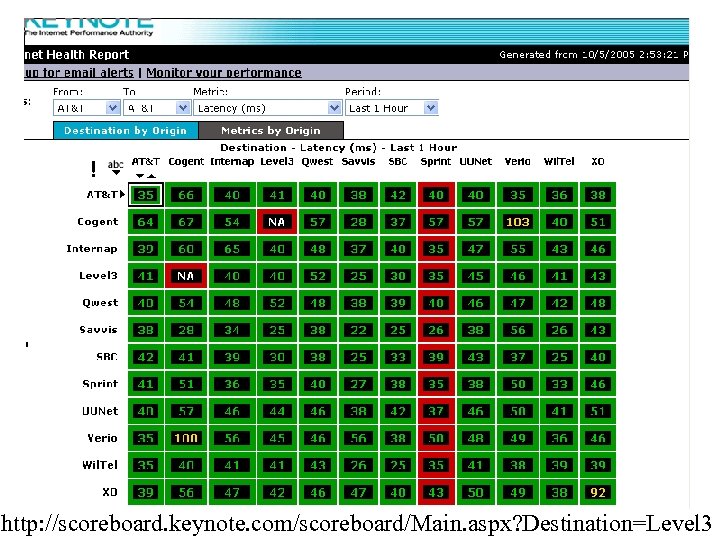The height and width of the screenshot is (540, 720).
Task: Click the red 57 Sprint cell in Cogent row
Action: pos(436,222)
